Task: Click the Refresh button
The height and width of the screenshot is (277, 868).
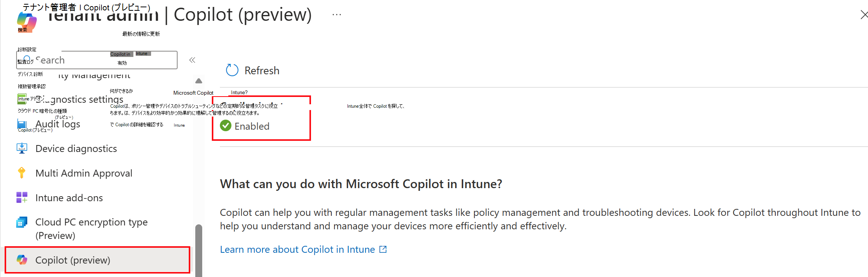Action: pyautogui.click(x=253, y=70)
